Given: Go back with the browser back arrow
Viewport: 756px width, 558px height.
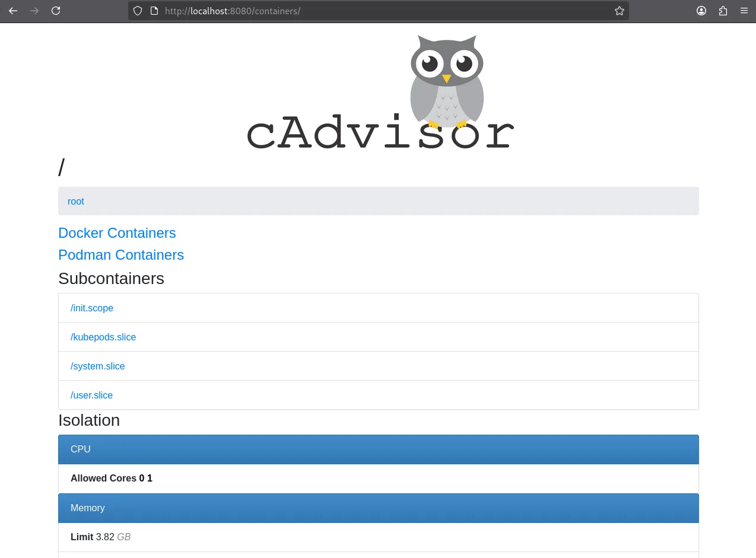Looking at the screenshot, I should point(13,11).
